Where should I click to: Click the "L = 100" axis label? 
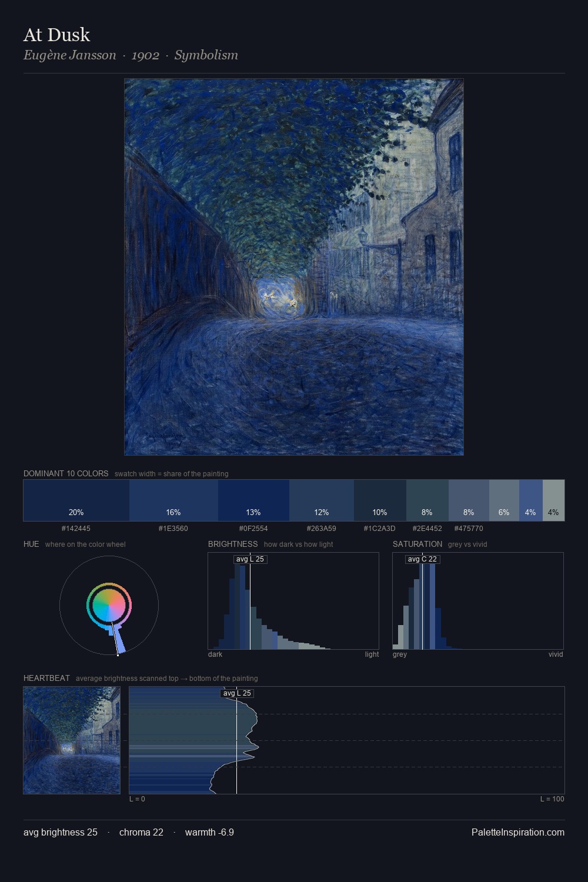[552, 799]
